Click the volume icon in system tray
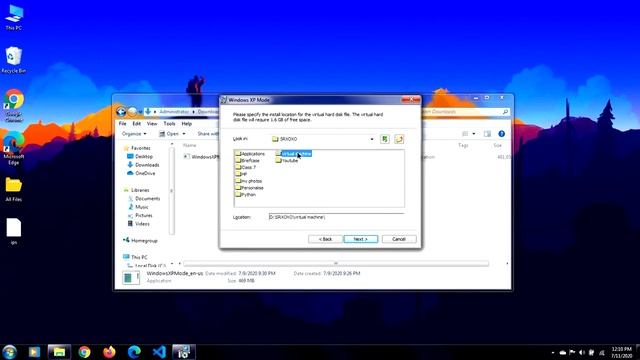 pos(582,353)
